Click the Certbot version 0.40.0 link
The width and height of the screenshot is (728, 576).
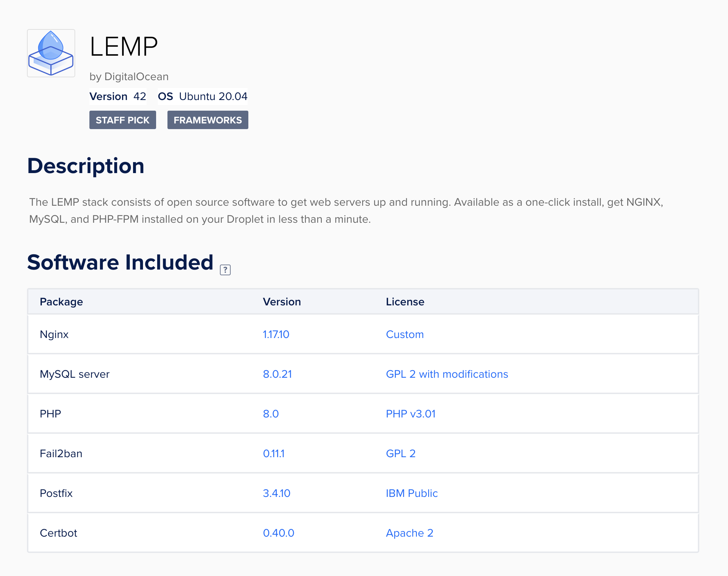pos(278,533)
